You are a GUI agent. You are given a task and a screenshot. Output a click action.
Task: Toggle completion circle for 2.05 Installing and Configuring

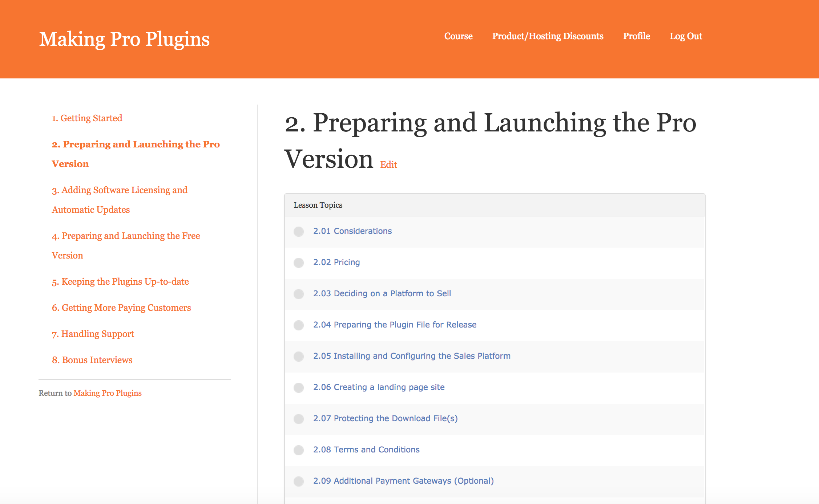[299, 357]
